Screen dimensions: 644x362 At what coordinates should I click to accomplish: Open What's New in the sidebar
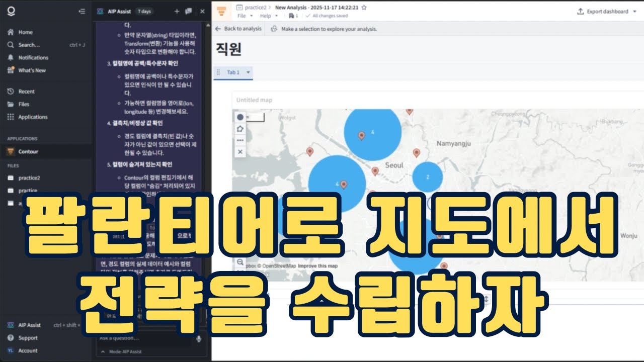click(x=32, y=70)
